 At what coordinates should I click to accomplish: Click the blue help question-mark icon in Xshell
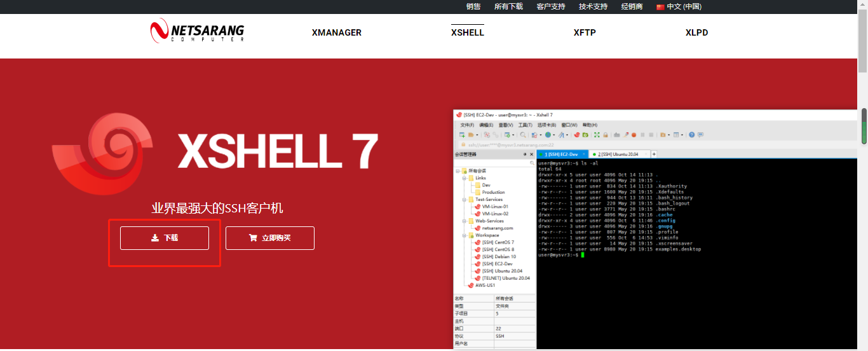[x=691, y=135]
